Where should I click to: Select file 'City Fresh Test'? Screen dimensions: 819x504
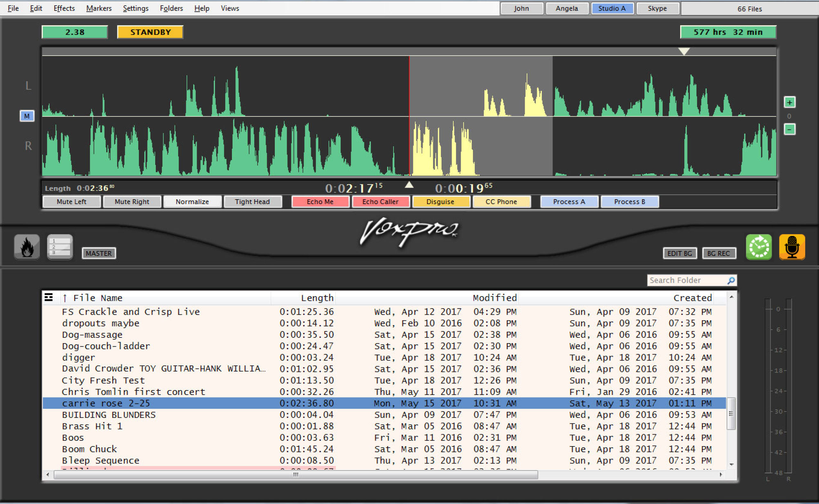(384, 380)
